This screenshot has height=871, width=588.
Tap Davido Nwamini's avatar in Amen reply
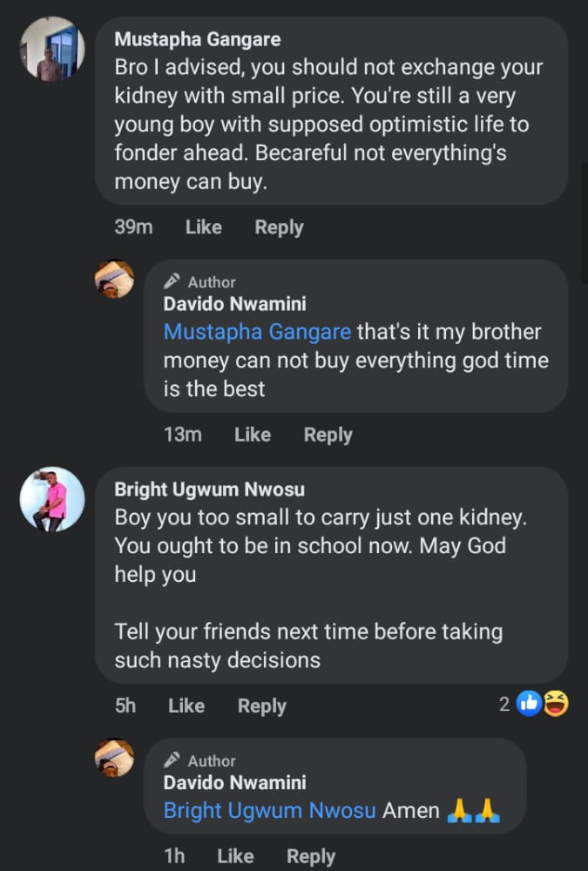[114, 758]
